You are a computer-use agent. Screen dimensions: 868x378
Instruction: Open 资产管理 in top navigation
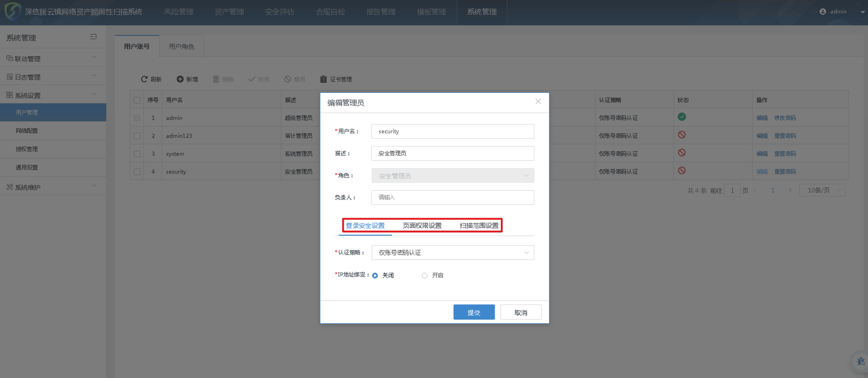pos(229,12)
